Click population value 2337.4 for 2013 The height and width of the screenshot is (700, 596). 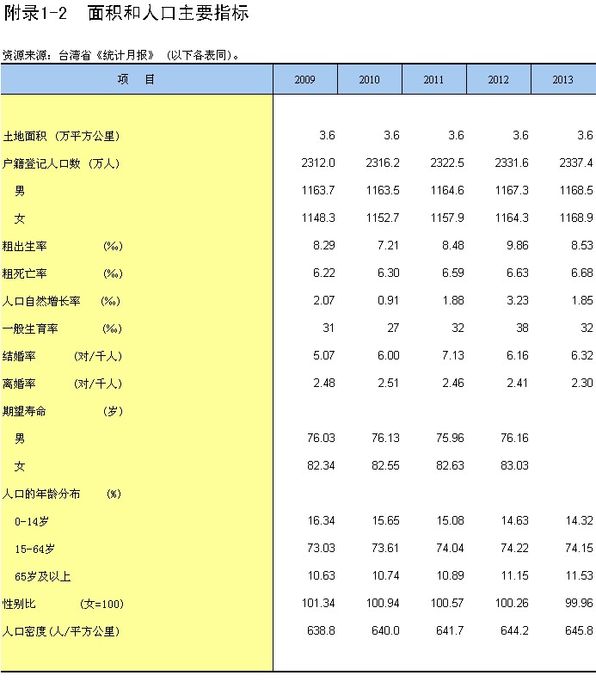576,163
